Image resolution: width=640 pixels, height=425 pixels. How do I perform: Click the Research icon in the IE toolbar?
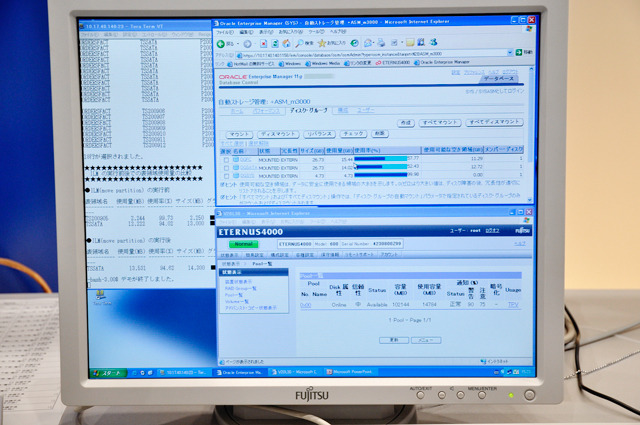(421, 42)
